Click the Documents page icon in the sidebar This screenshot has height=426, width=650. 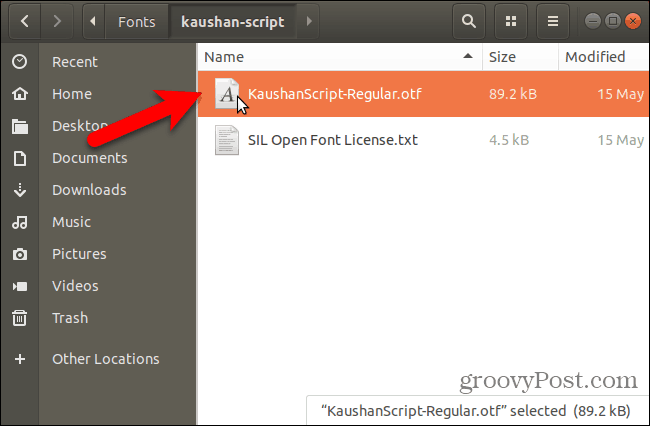pyautogui.click(x=19, y=158)
